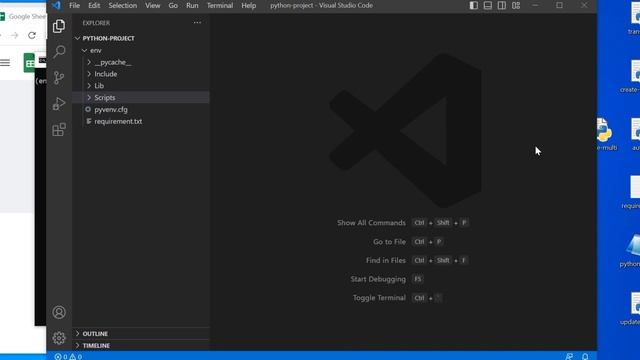
Task: Open the Edit menu
Action: tap(94, 5)
